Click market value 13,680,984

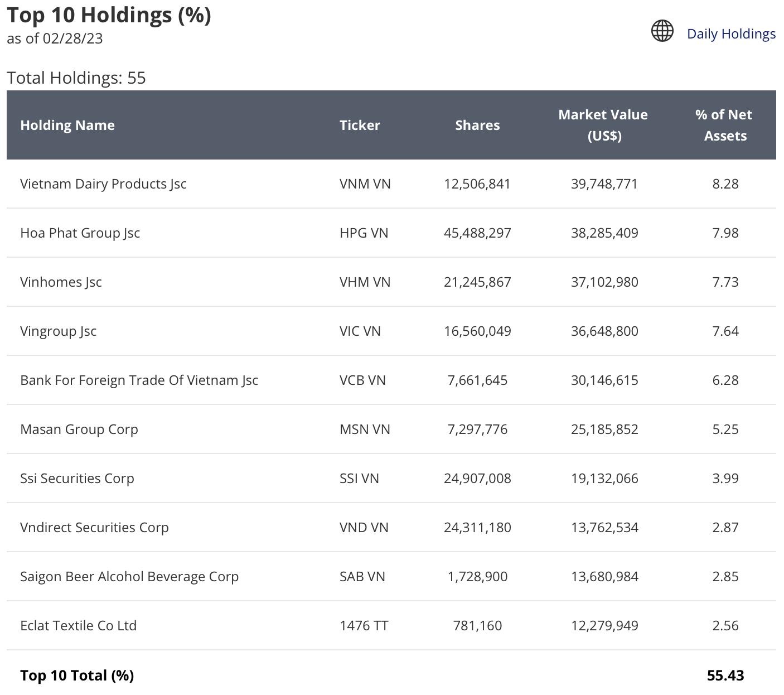tap(604, 576)
